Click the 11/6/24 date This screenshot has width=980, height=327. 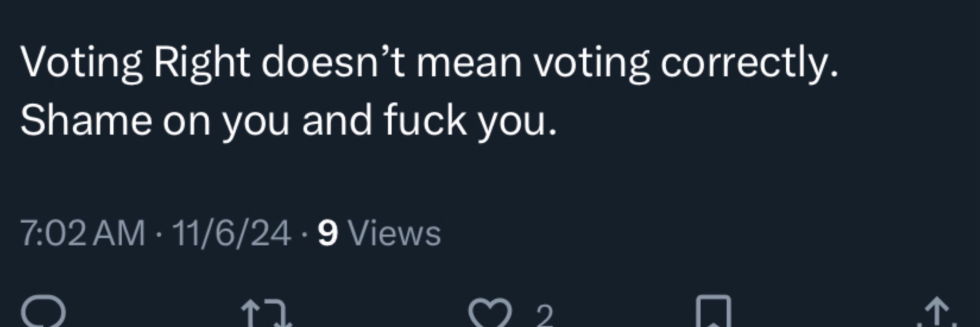pyautogui.click(x=232, y=233)
